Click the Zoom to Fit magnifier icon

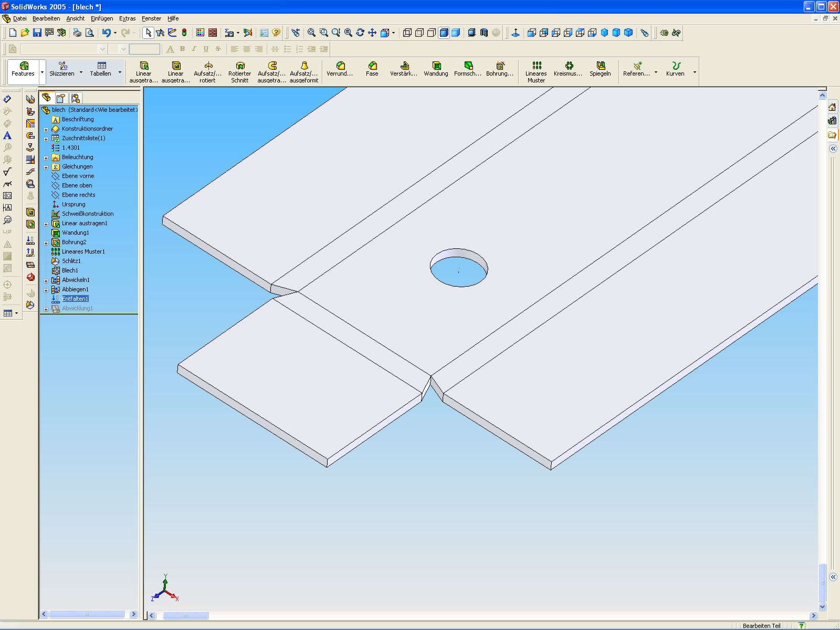tap(311, 33)
